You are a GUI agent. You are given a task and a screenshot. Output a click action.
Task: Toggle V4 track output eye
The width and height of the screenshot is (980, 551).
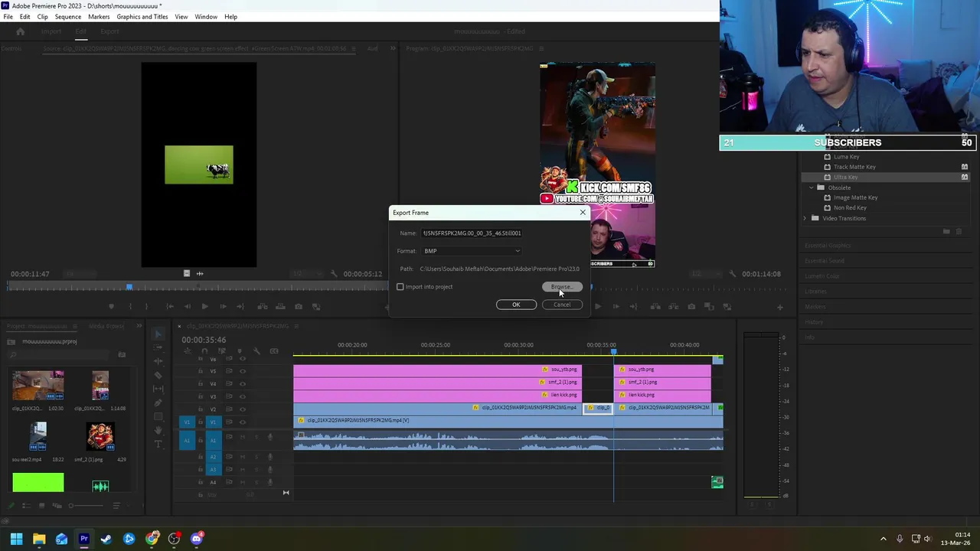[243, 383]
